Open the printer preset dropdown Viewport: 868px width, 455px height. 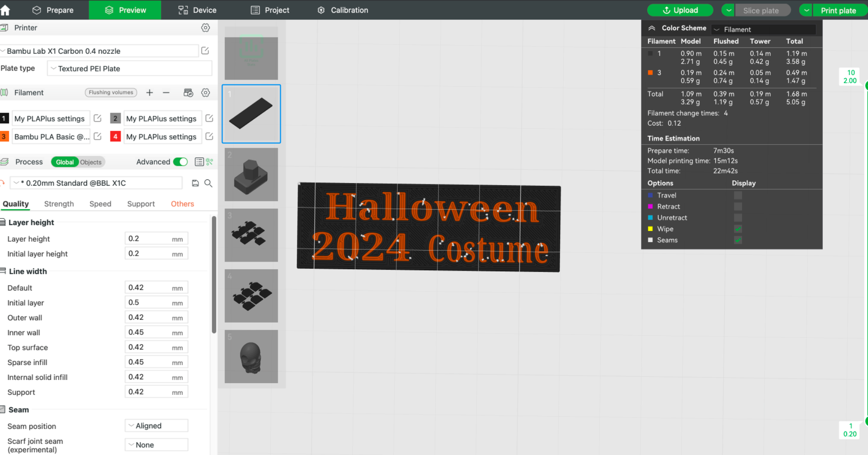coord(99,51)
